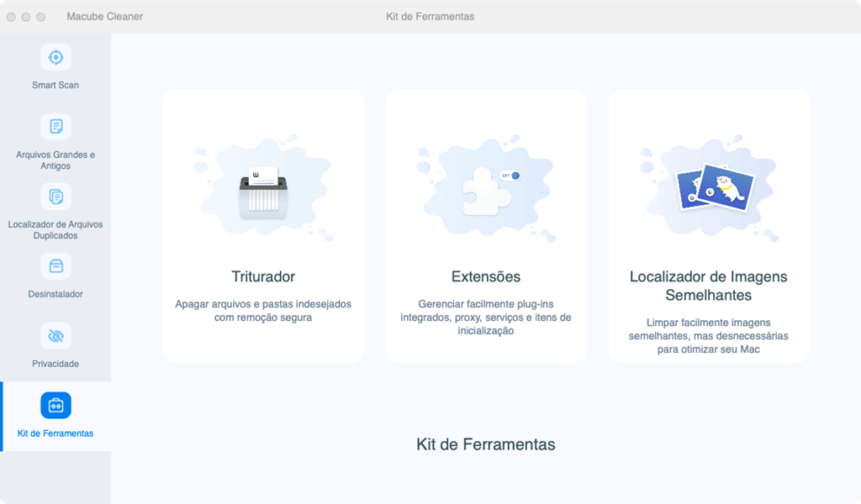Close the Macube Cleaner window
The width and height of the screenshot is (861, 504).
click(x=11, y=17)
